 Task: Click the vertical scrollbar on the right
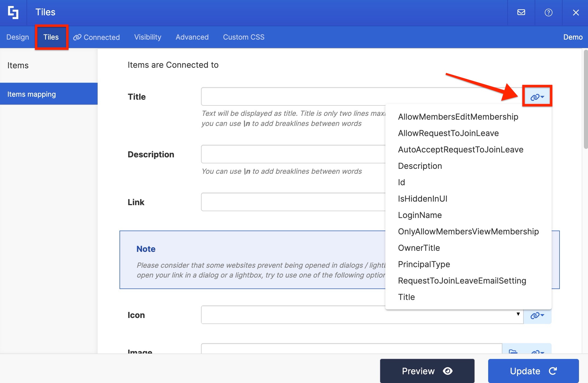[585, 99]
